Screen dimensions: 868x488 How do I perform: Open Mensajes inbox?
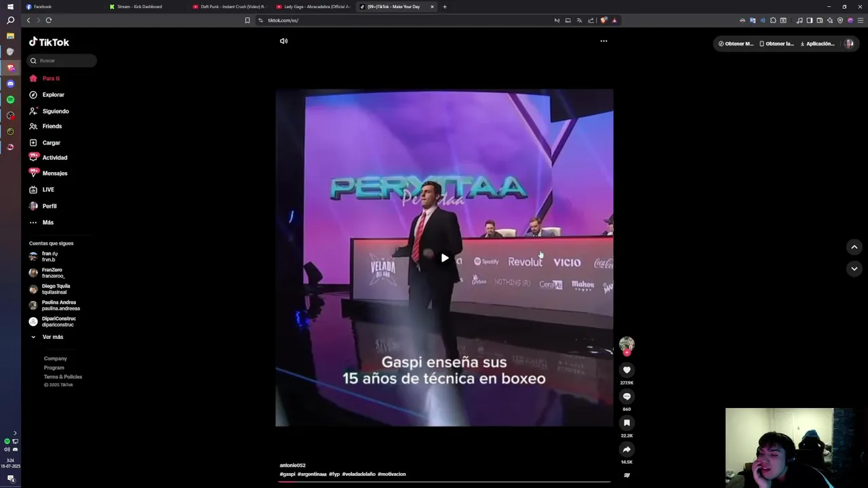(48, 174)
